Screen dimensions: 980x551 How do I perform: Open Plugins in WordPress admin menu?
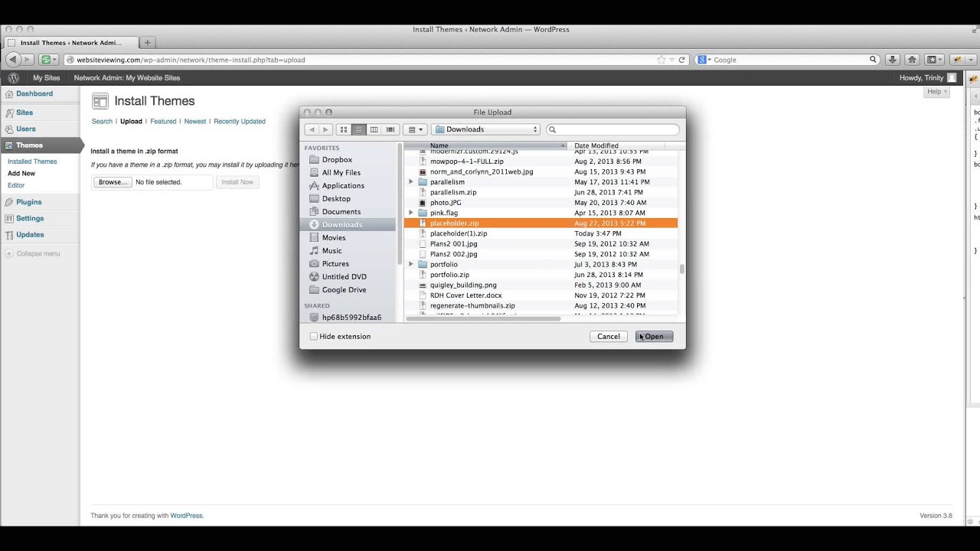click(29, 202)
